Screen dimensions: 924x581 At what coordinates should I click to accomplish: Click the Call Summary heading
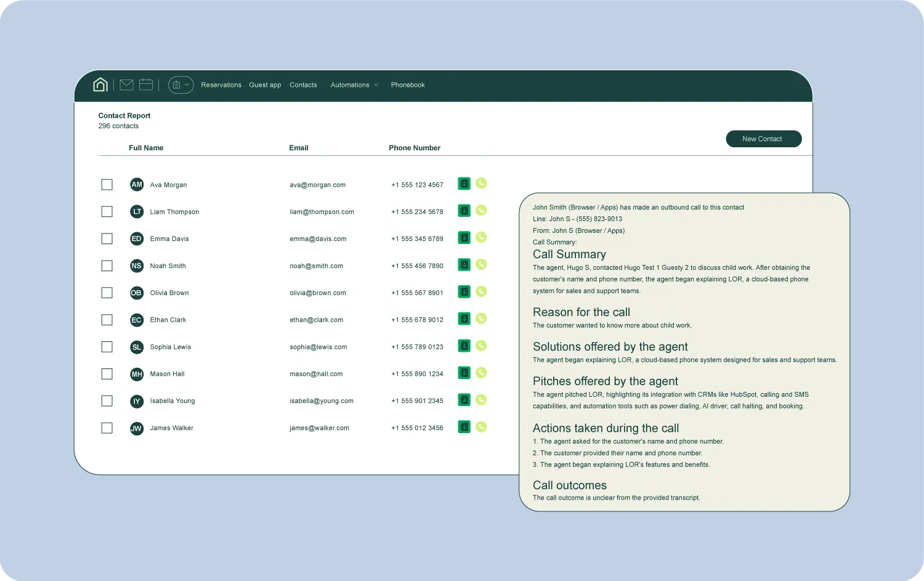point(569,254)
